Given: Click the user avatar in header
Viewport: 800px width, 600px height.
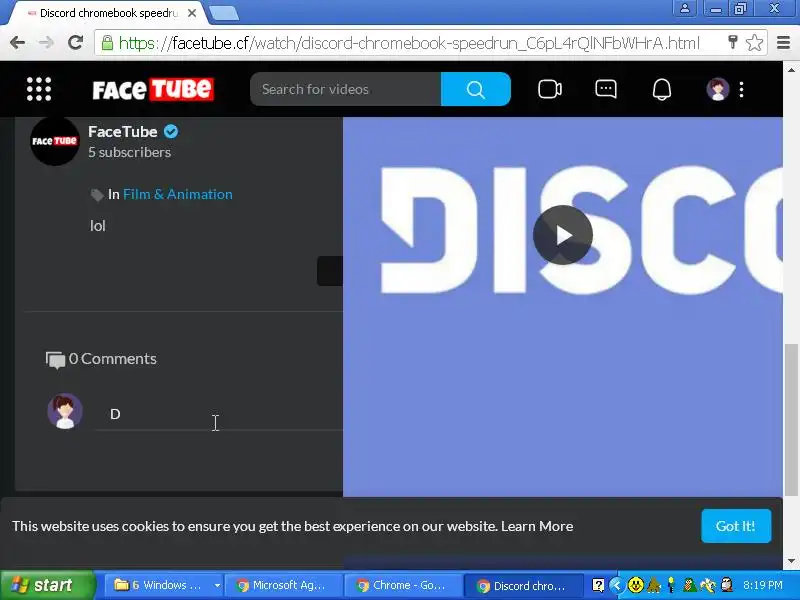Looking at the screenshot, I should [x=717, y=89].
